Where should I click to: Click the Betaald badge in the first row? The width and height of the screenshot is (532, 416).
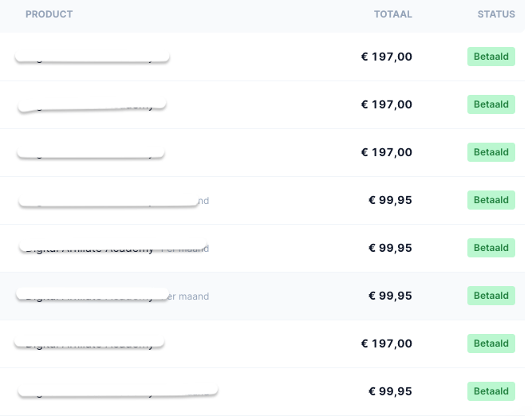tap(491, 57)
